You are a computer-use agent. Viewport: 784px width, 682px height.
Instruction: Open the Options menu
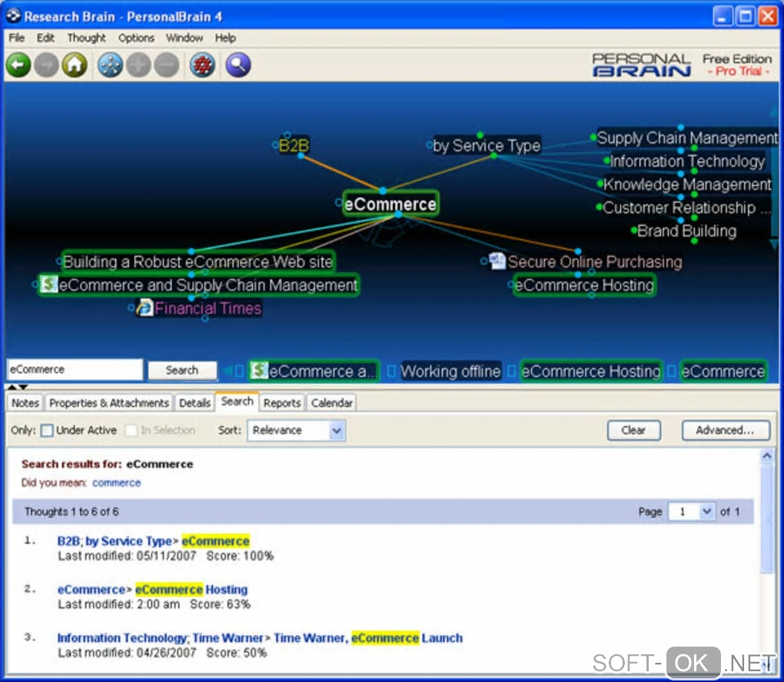136,38
